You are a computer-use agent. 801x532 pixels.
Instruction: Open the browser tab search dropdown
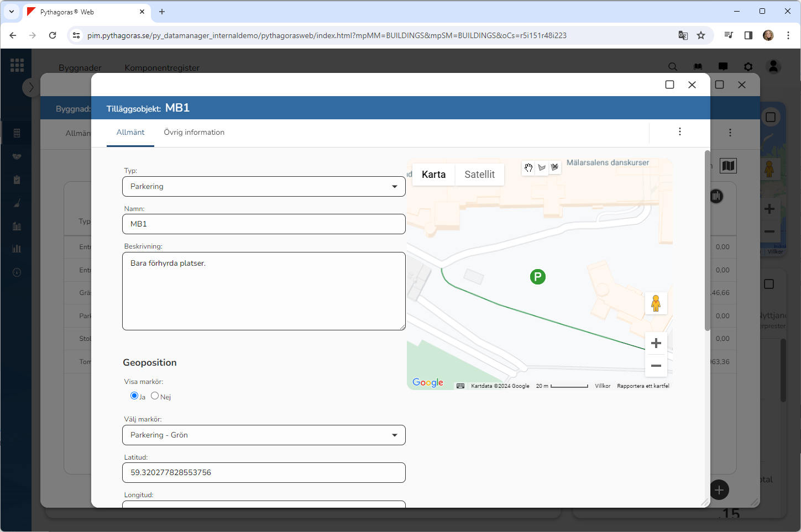point(12,12)
